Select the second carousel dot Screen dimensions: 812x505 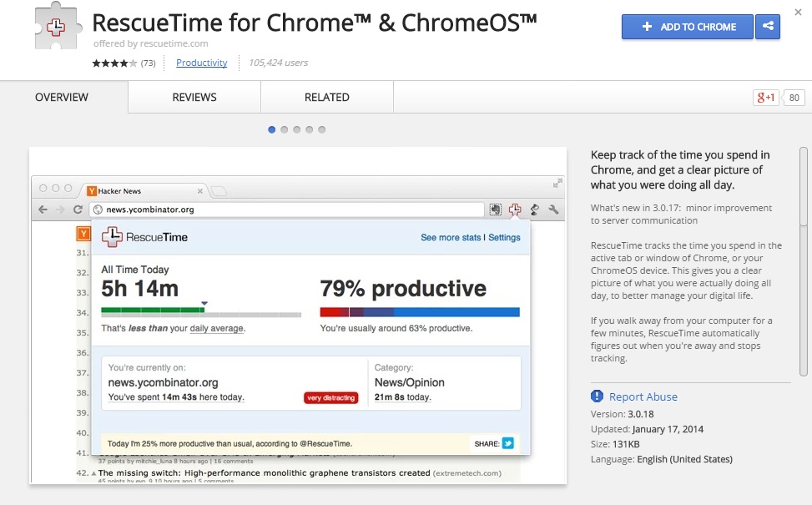(x=284, y=129)
